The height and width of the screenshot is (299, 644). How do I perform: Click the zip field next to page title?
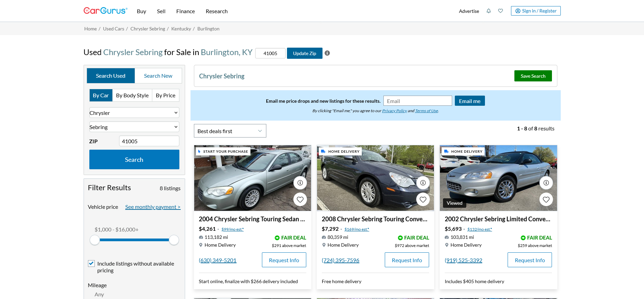[x=270, y=53]
